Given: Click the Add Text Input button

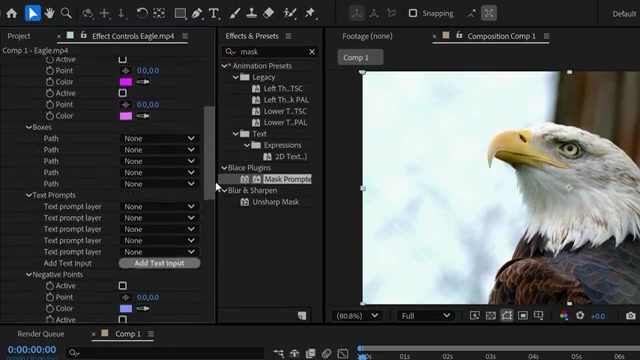Looking at the screenshot, I should click(x=160, y=263).
